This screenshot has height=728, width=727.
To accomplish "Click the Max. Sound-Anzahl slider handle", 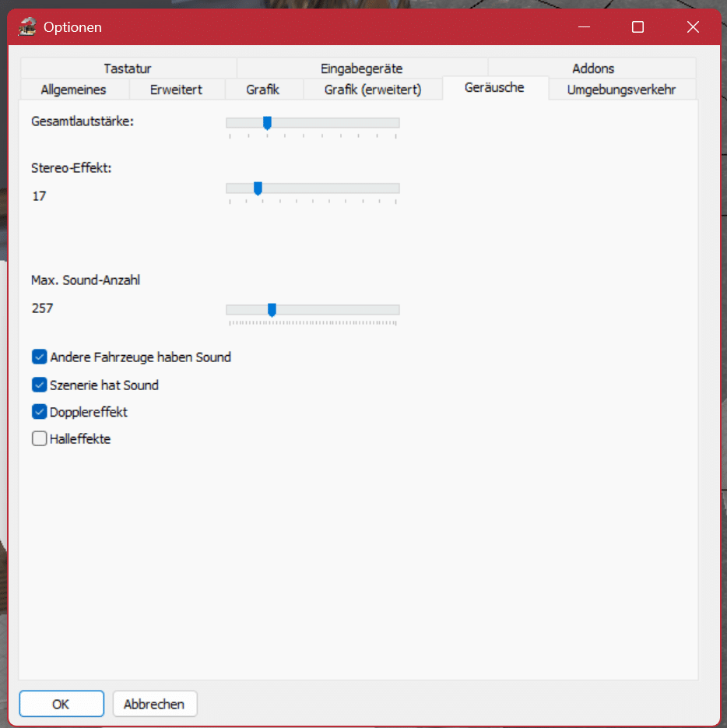I will coord(272,310).
